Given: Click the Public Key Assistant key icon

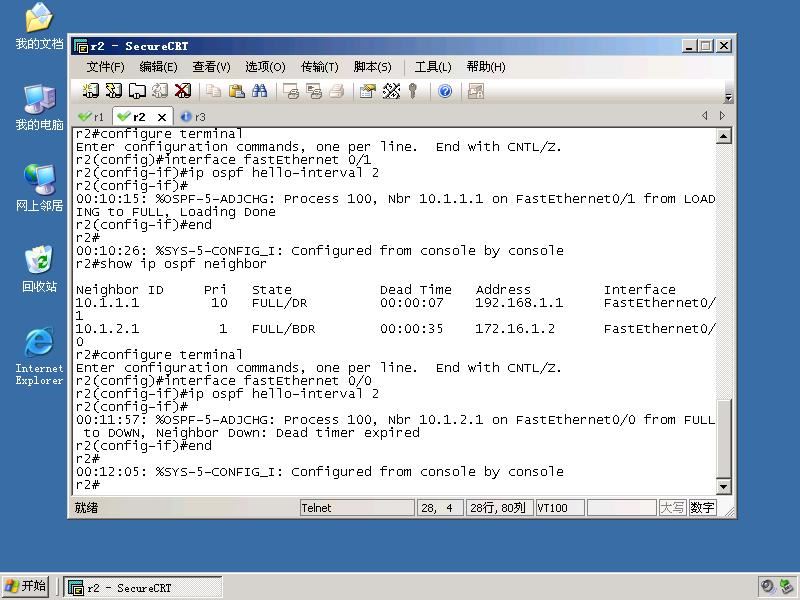Looking at the screenshot, I should click(x=413, y=91).
